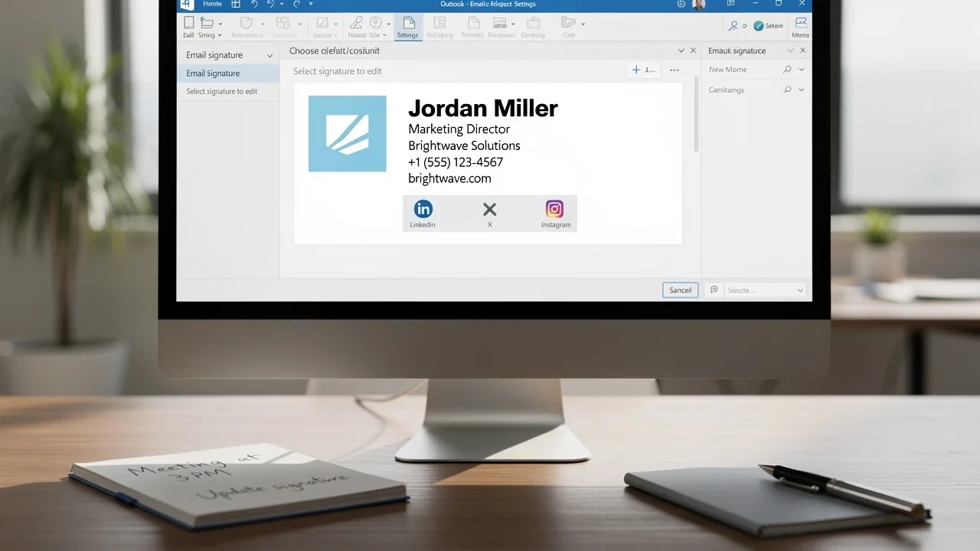This screenshot has height=551, width=980.
Task: Close the Choose default panel
Action: 694,51
